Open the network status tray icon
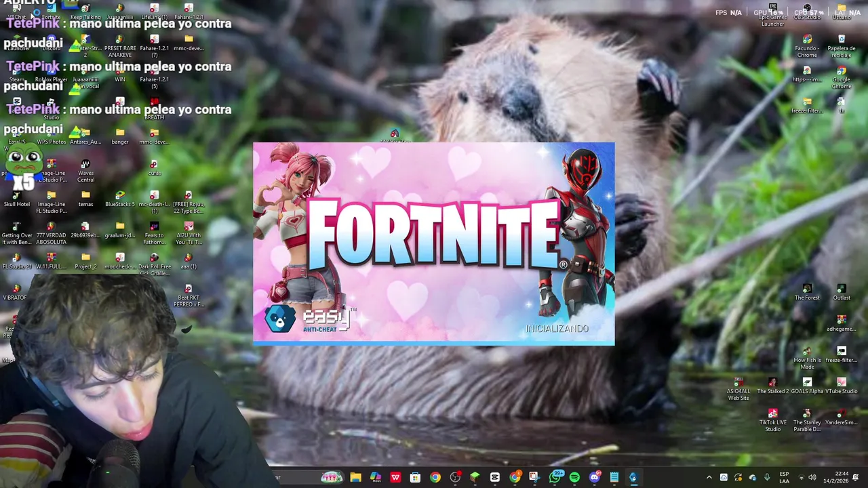The image size is (868, 488). pos(801,477)
